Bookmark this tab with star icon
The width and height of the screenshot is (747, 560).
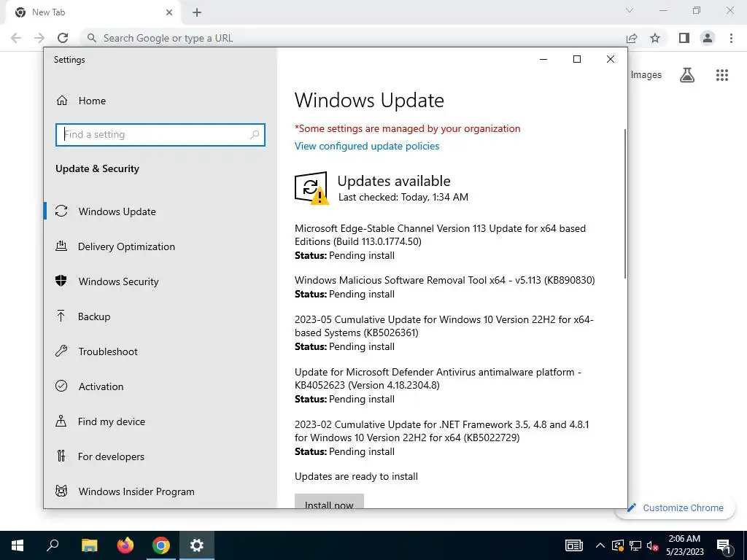pos(655,38)
